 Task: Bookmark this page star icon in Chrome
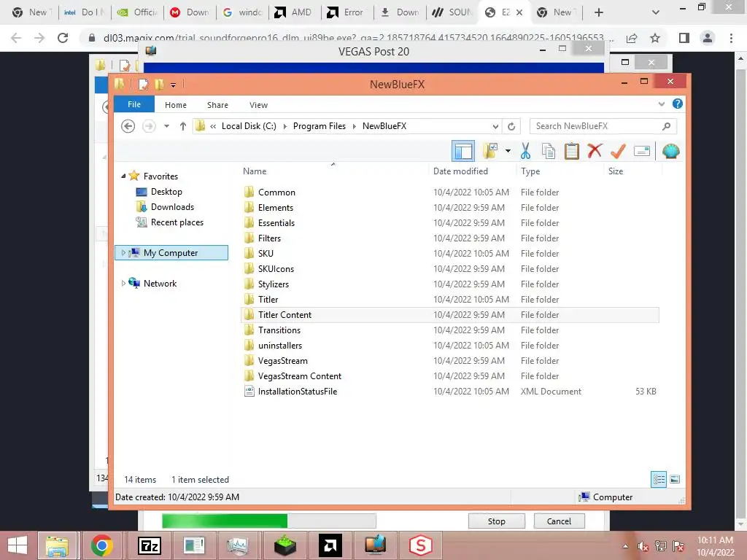[x=655, y=38]
